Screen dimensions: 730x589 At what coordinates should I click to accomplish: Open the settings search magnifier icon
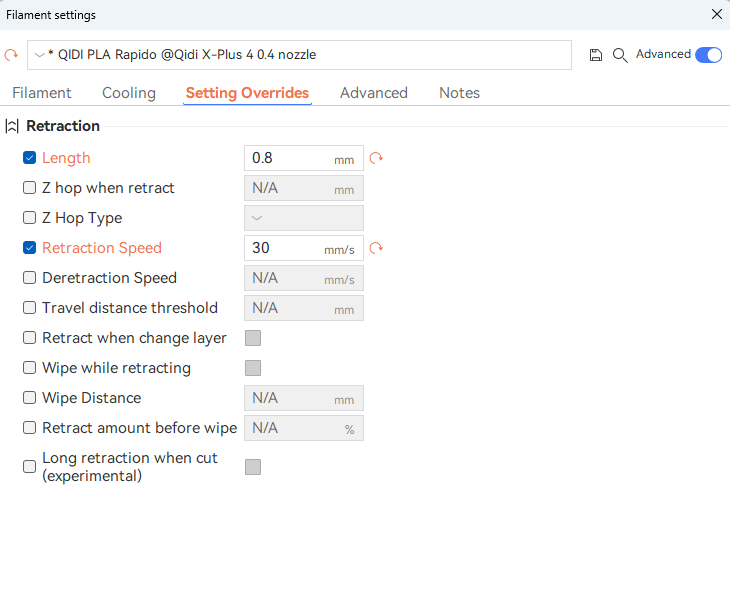(x=620, y=55)
